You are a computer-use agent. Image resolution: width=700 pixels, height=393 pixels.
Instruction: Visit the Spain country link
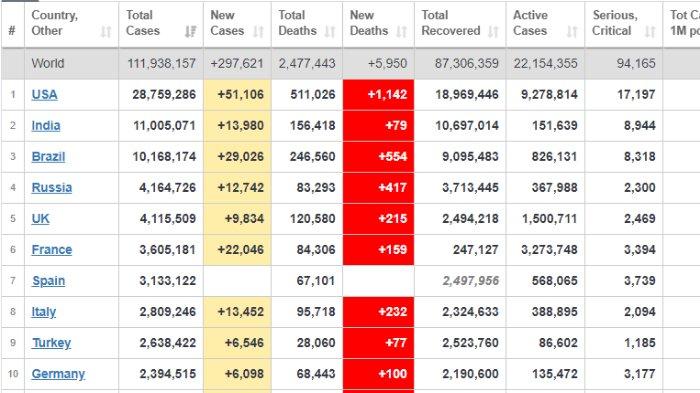[49, 281]
